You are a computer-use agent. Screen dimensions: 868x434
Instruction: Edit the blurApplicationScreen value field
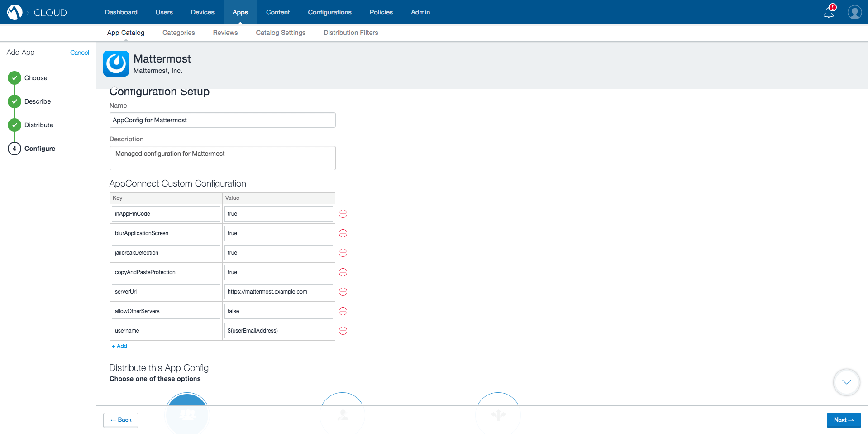(x=279, y=233)
